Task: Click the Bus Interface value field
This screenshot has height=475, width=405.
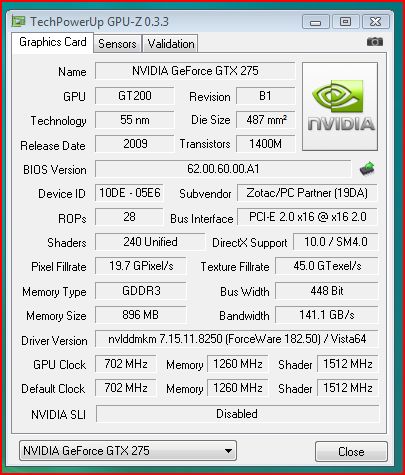Action: coord(307,217)
